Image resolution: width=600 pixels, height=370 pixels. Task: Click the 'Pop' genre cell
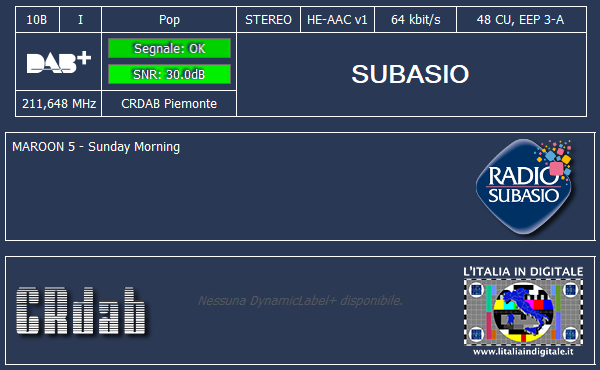coord(169,20)
